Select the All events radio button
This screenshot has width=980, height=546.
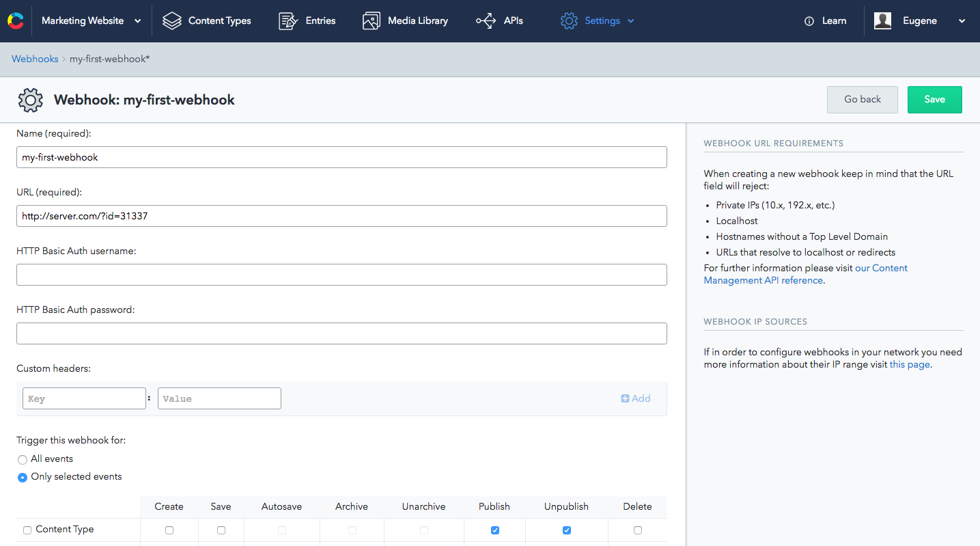click(23, 460)
